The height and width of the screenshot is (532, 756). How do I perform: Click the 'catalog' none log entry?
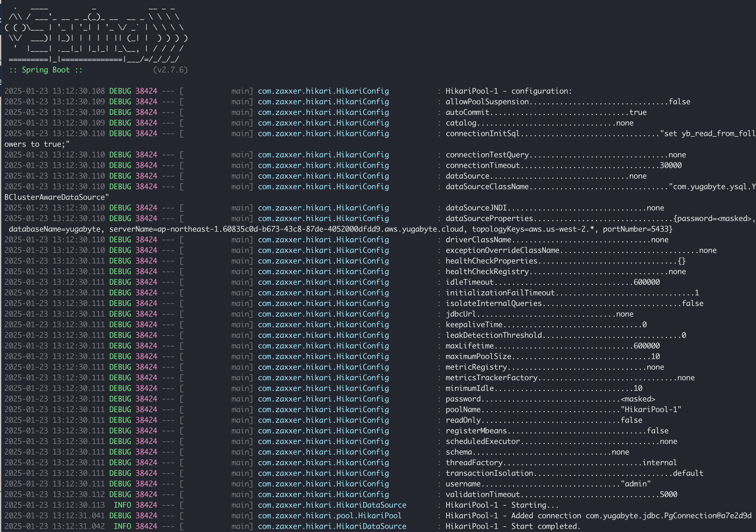[539, 123]
